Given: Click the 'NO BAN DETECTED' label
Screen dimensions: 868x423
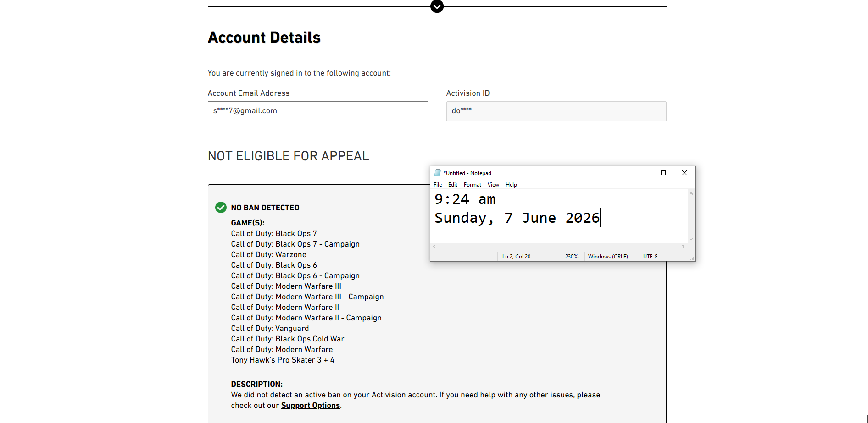Looking at the screenshot, I should tap(265, 208).
